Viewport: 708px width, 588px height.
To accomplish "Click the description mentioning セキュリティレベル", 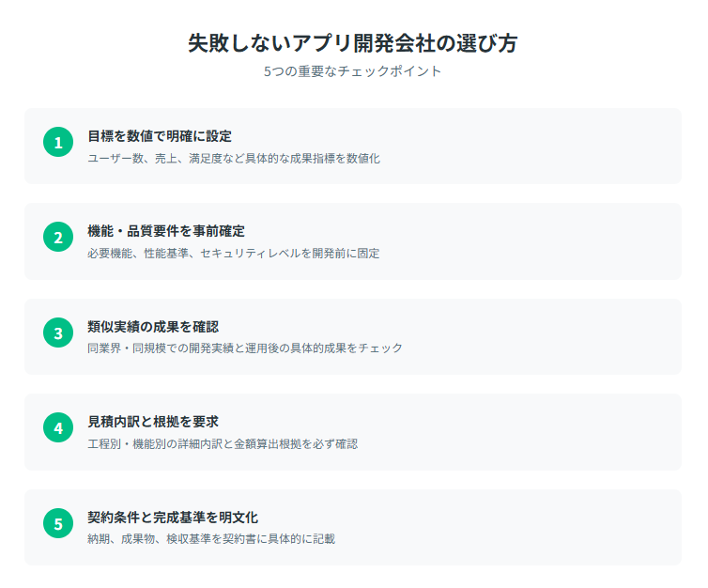I will [x=234, y=254].
